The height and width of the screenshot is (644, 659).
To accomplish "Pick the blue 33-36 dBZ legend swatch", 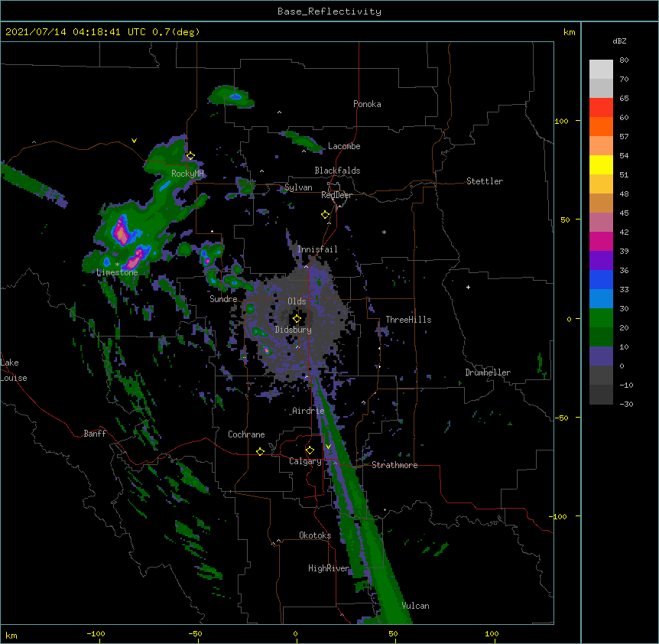I will pyautogui.click(x=601, y=280).
